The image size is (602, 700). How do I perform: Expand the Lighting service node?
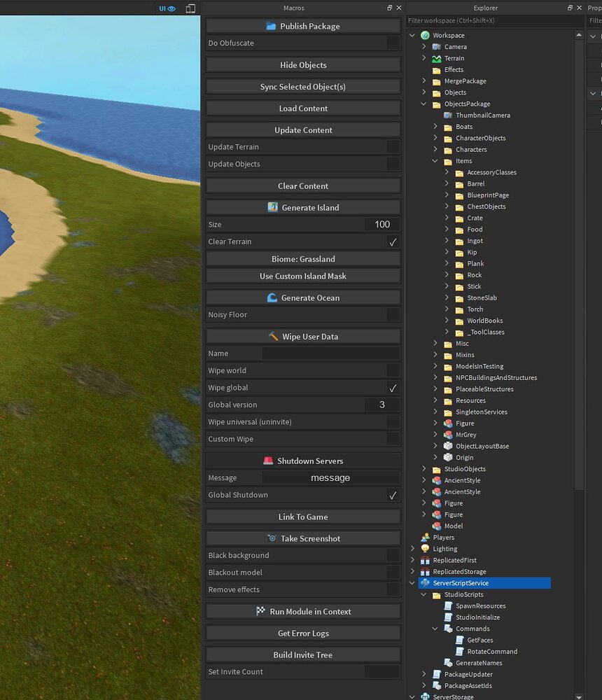coord(412,549)
